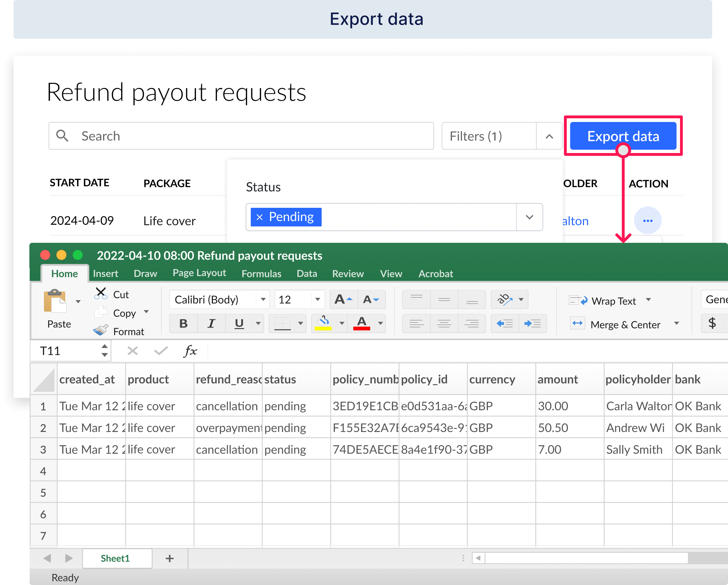The image size is (728, 585).
Task: Click the Paste clipboard icon
Action: click(55, 301)
